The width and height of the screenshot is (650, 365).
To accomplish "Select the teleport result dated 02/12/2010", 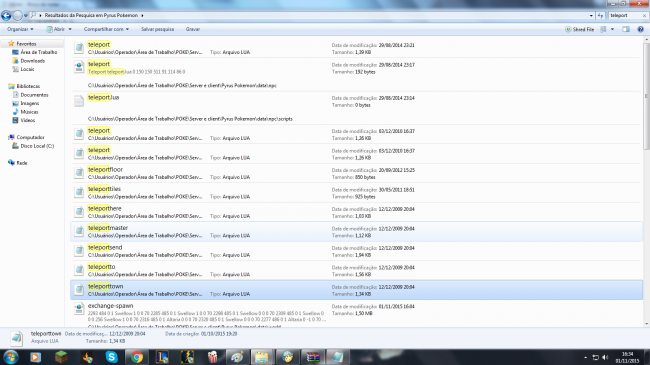I will tap(356, 134).
